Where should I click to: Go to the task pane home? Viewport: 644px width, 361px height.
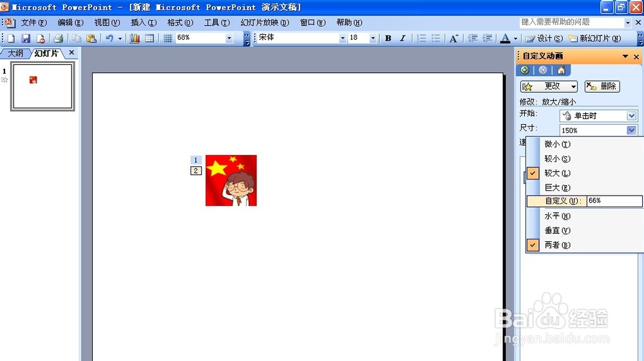(x=561, y=70)
